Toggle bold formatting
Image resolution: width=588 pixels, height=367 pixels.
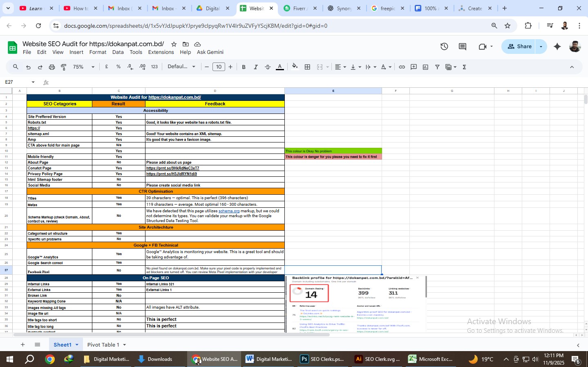click(x=244, y=67)
